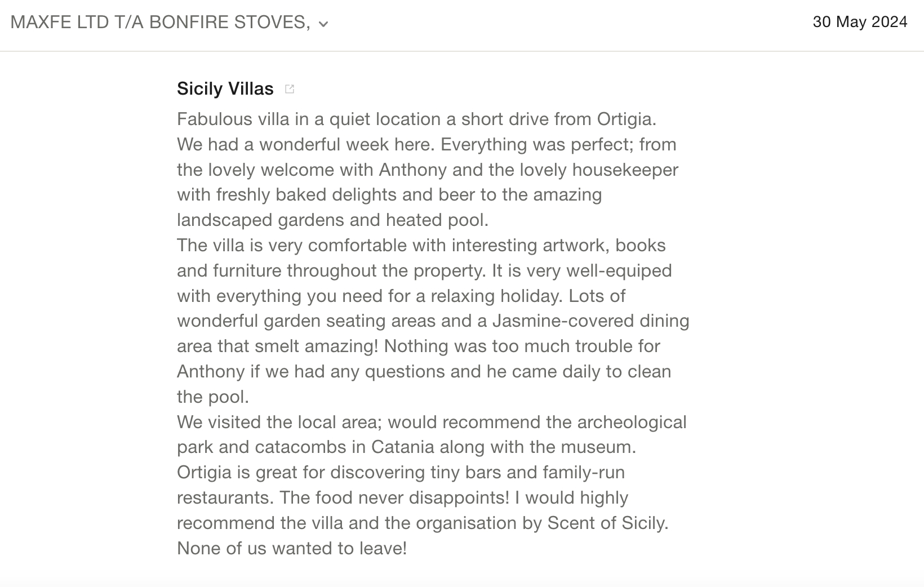Screen dimensions: 924x587
Task: Click the line 'We visited the local area'
Action: (x=431, y=422)
